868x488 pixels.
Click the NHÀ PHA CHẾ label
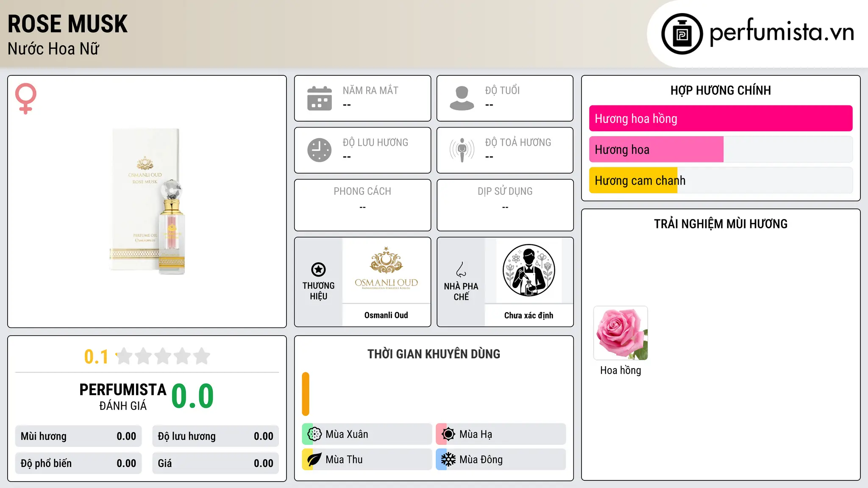click(461, 291)
